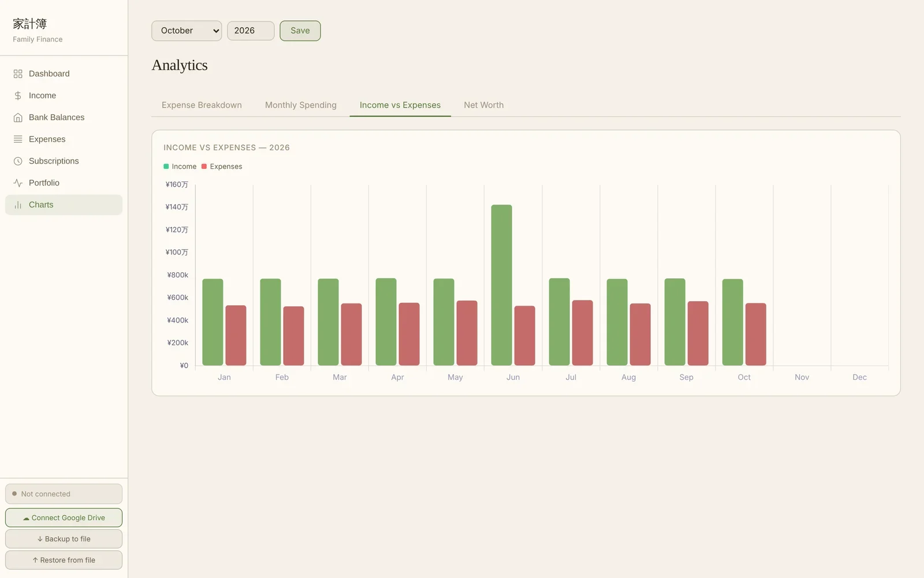924x578 pixels.
Task: Select the Income vs Expenses tab
Action: click(x=400, y=105)
